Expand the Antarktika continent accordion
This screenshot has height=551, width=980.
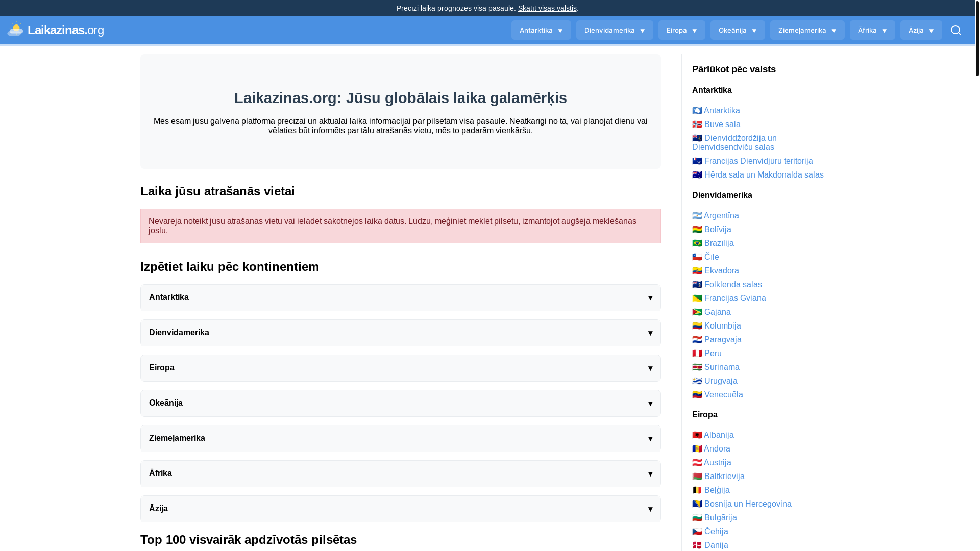pyautogui.click(x=401, y=297)
